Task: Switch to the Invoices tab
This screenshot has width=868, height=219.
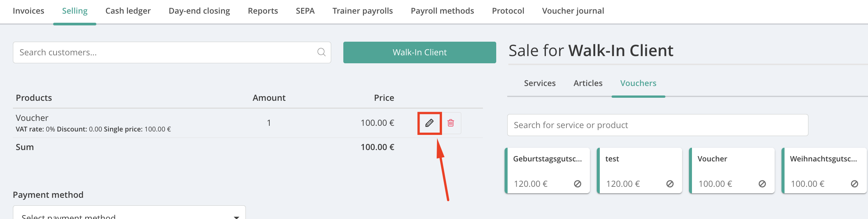Action: [28, 11]
